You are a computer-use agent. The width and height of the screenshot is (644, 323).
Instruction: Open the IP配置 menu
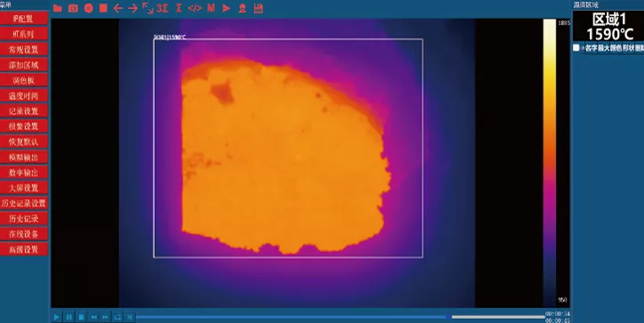(x=24, y=19)
